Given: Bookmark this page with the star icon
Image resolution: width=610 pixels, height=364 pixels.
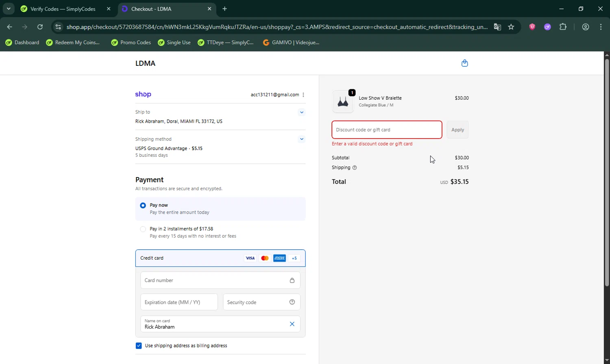Looking at the screenshot, I should (x=511, y=27).
